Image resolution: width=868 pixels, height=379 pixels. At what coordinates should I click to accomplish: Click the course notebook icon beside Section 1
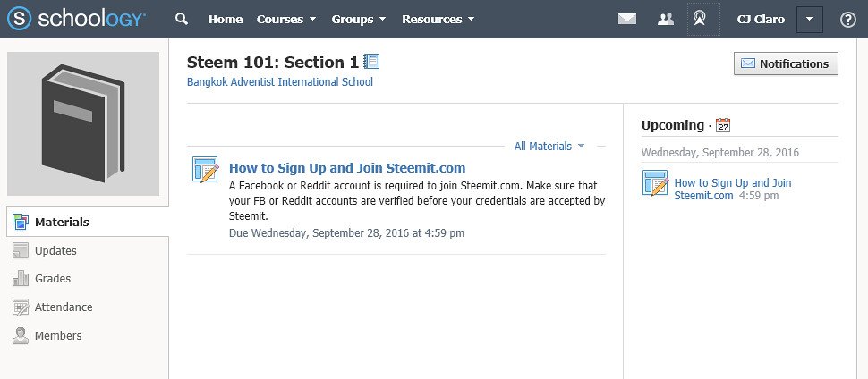tap(371, 62)
